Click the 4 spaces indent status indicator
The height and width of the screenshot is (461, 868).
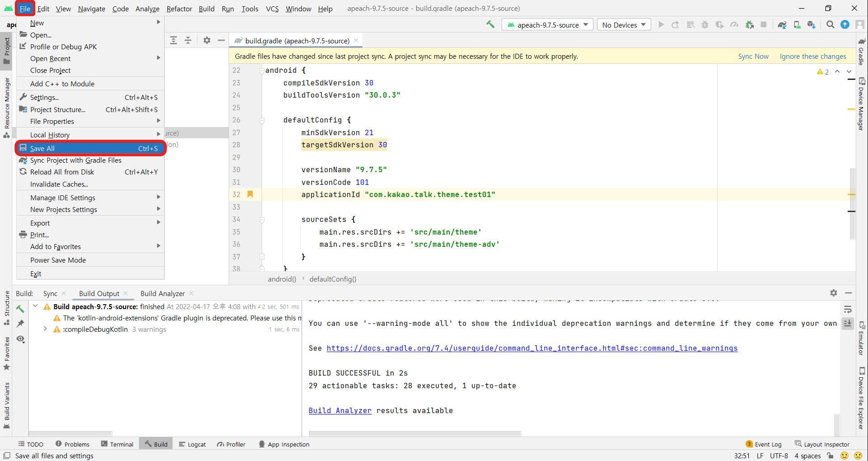[x=807, y=456]
